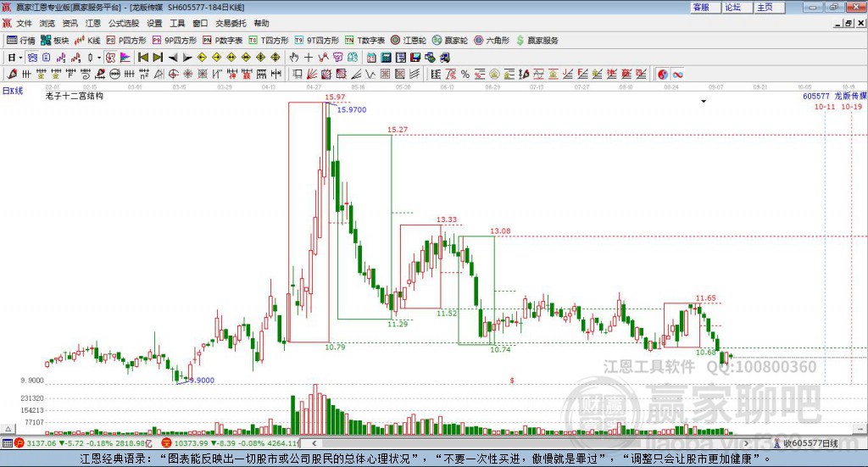
Task: Step chart right with black right arrow
Action: pos(187,58)
